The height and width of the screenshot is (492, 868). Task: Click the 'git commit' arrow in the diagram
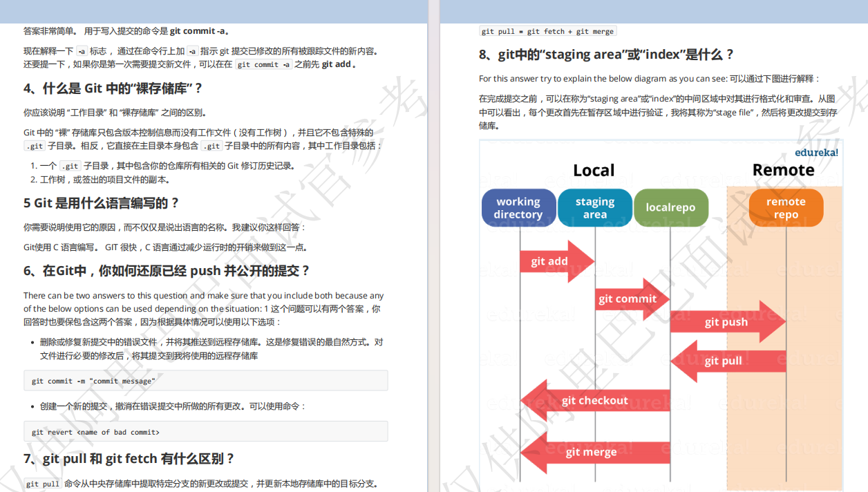pyautogui.click(x=632, y=299)
